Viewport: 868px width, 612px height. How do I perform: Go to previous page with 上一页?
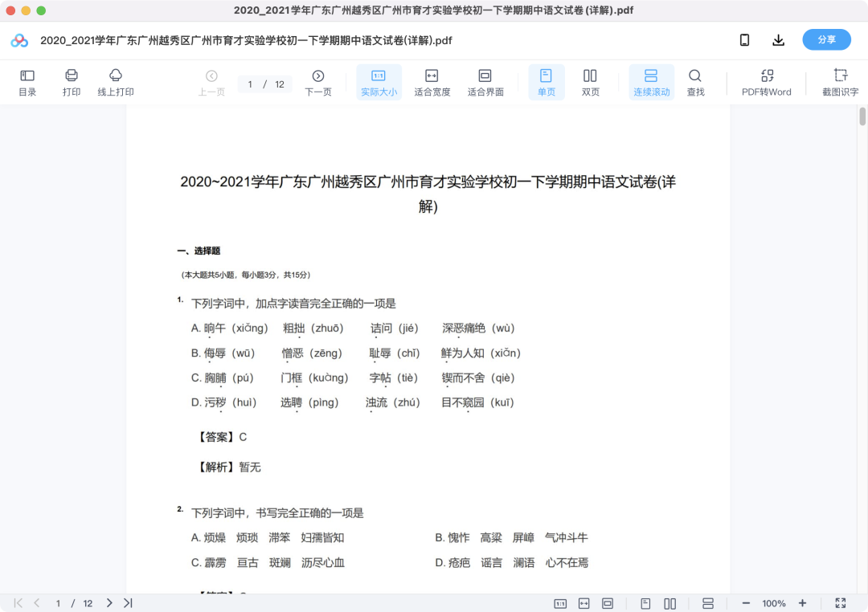[211, 83]
